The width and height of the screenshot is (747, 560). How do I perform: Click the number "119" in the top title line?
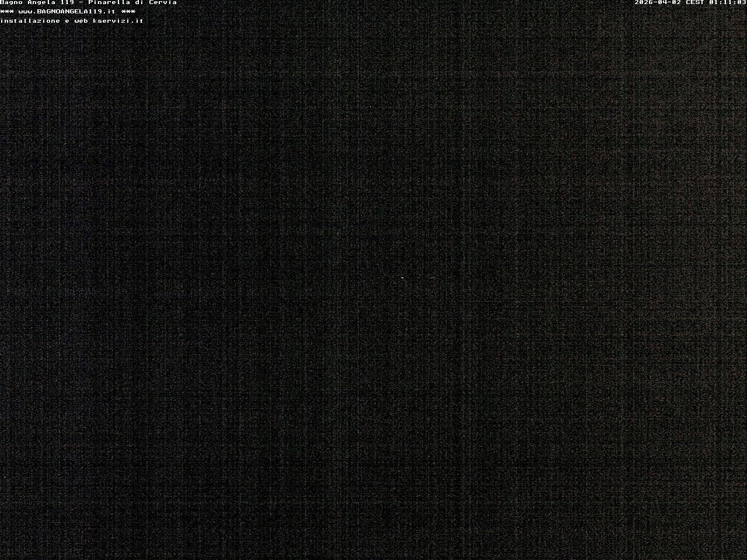(67, 3)
